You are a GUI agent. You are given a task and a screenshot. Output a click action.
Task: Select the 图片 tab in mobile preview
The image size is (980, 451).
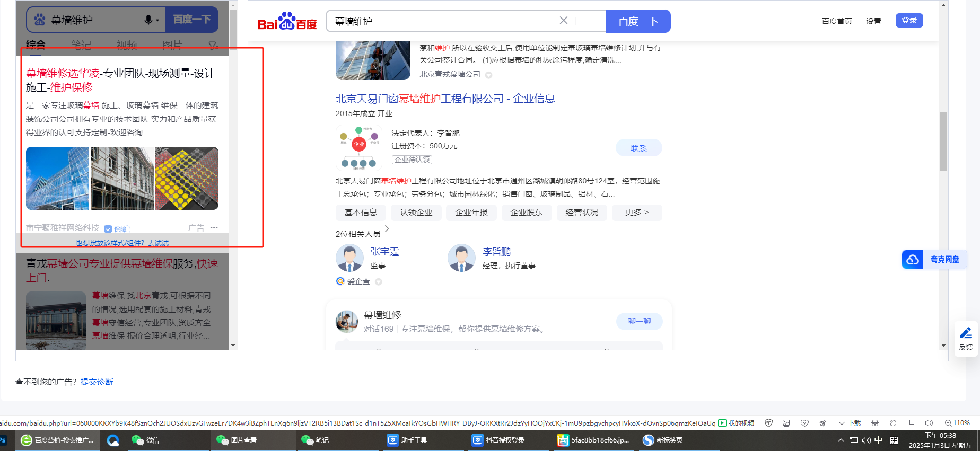[x=172, y=45]
